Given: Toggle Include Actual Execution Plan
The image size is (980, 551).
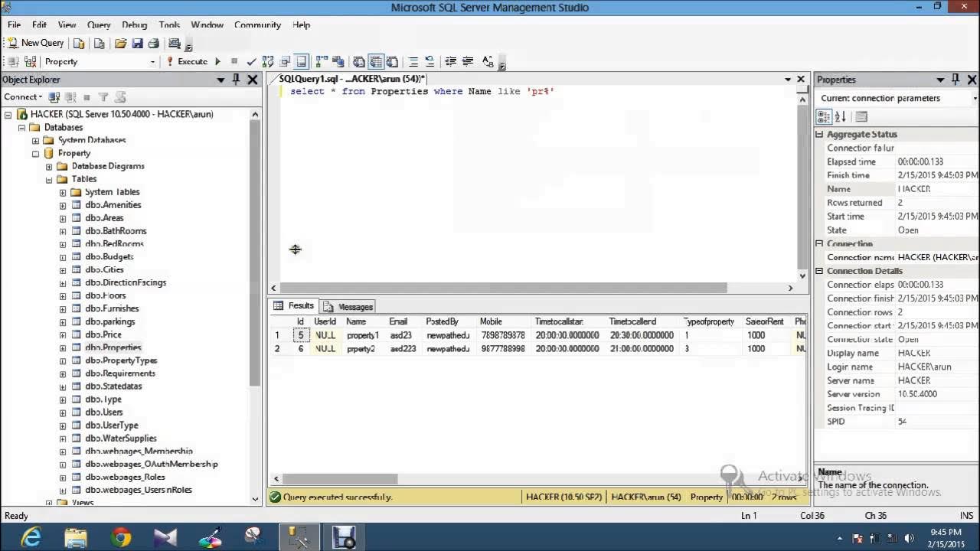Looking at the screenshot, I should [322, 61].
